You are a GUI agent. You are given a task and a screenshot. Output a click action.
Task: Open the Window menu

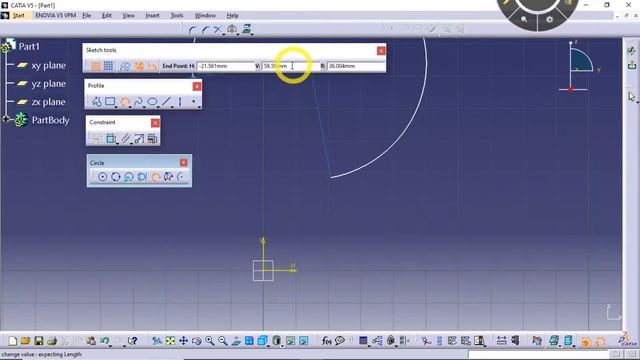(x=205, y=16)
